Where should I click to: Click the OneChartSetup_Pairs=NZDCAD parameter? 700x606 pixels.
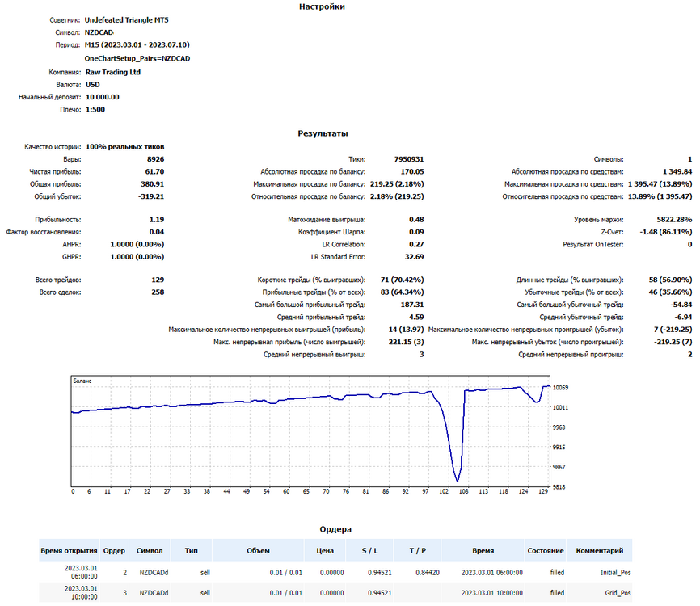137,58
